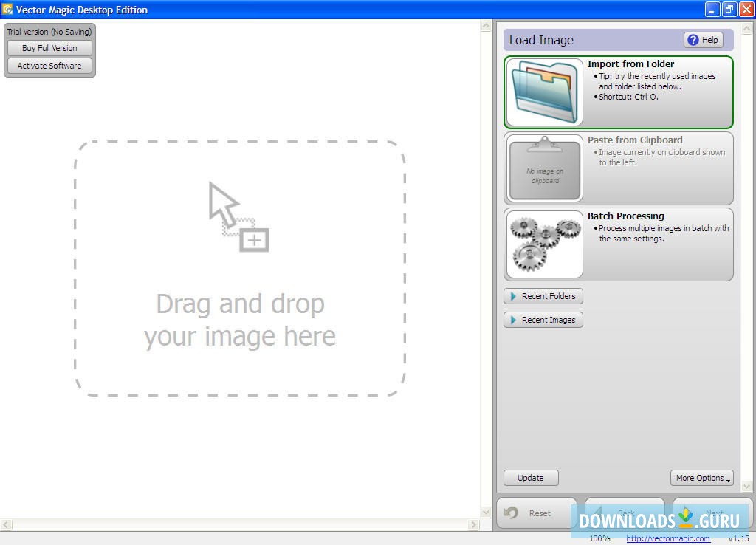Click canvas vertical scrollbar up arrow
This screenshot has height=545, width=756.
(486, 26)
